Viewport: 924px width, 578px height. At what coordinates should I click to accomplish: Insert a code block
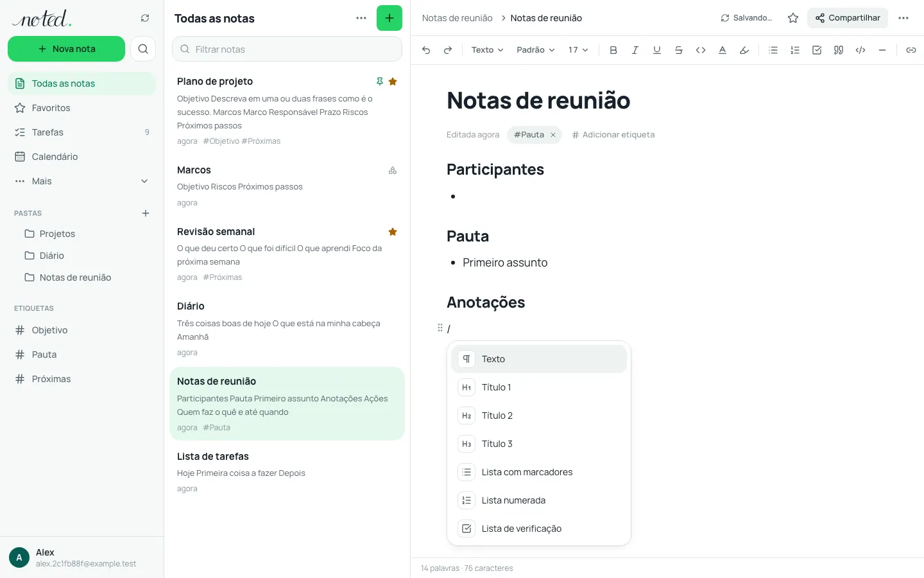860,50
